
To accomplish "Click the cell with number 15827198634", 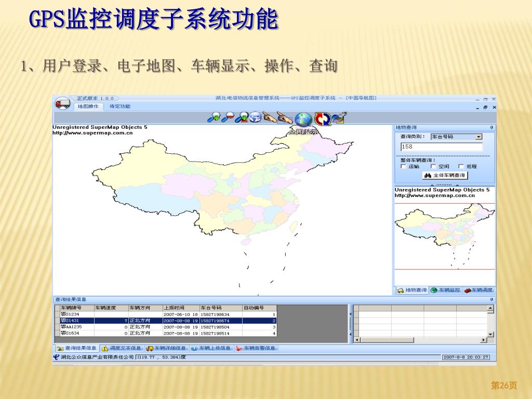I will pos(221,314).
